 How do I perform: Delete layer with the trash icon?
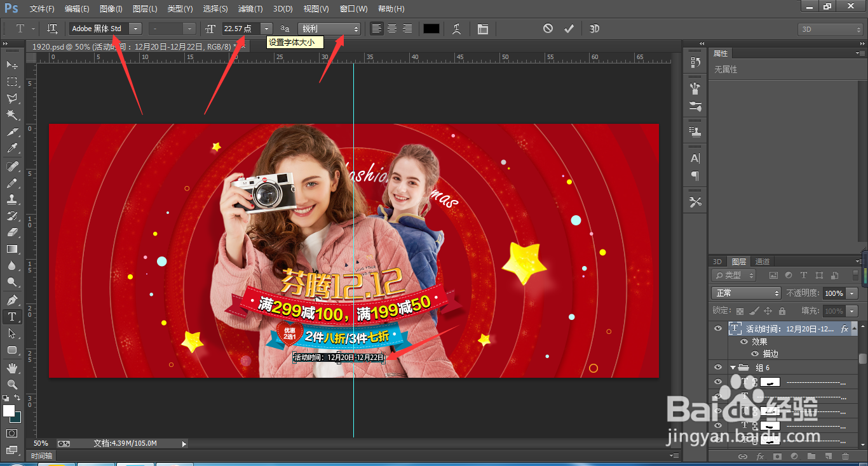[845, 456]
